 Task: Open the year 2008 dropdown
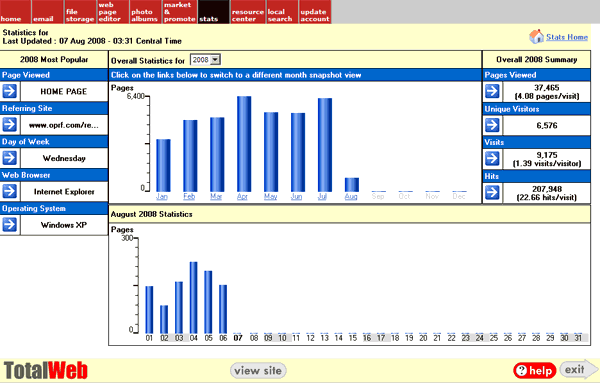tap(205, 60)
